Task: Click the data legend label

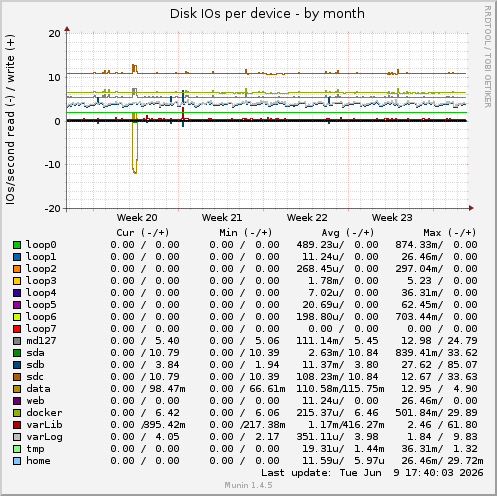Action: 38,389
